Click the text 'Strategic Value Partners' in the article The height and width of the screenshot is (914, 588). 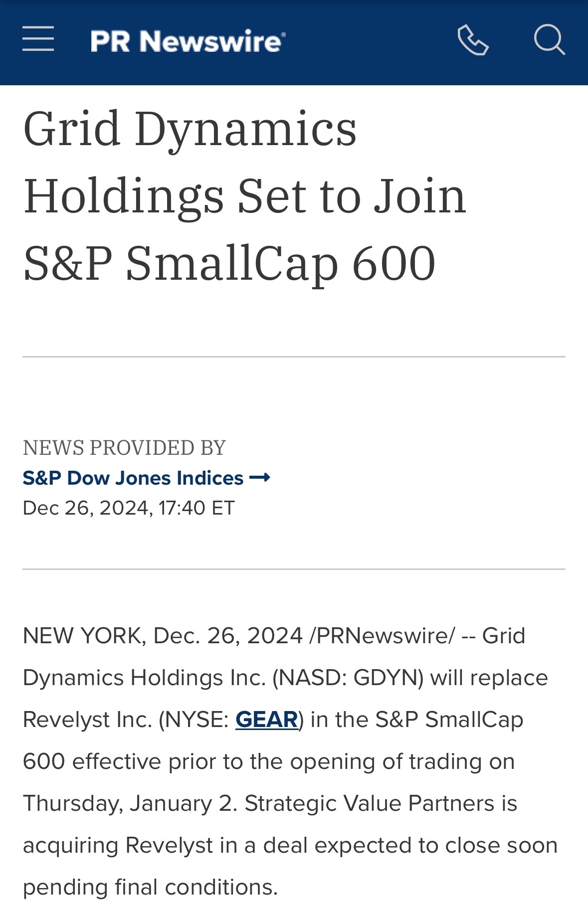click(370, 803)
